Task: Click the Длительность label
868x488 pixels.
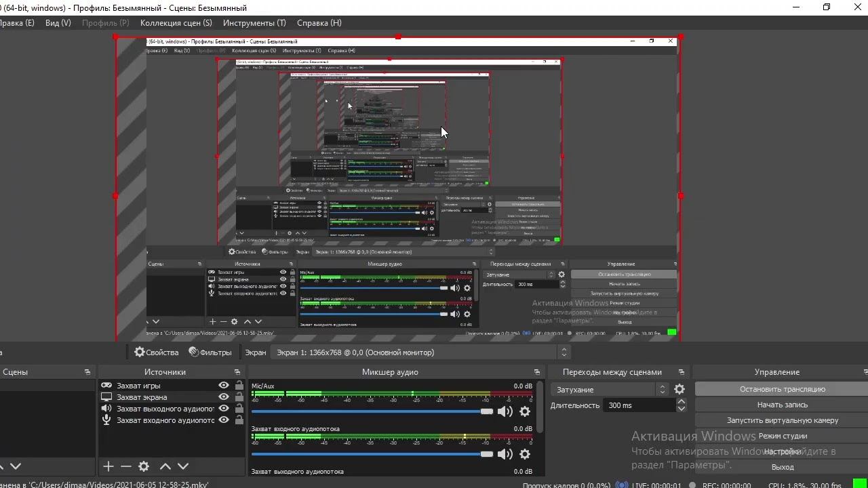Action: tap(575, 405)
